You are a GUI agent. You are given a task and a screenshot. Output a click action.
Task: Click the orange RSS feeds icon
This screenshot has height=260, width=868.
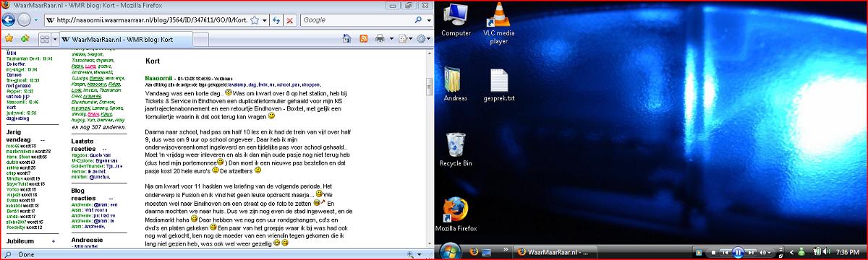pyautogui.click(x=363, y=38)
